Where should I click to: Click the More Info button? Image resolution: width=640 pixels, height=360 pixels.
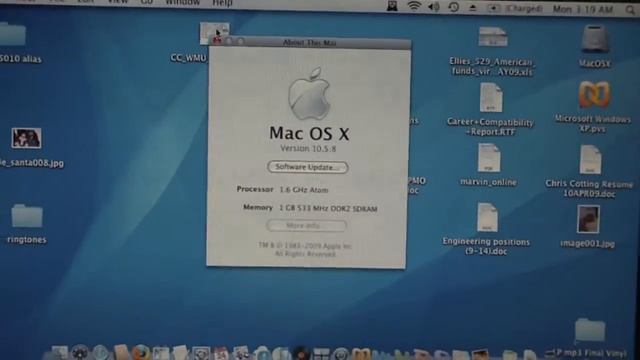[x=307, y=226]
